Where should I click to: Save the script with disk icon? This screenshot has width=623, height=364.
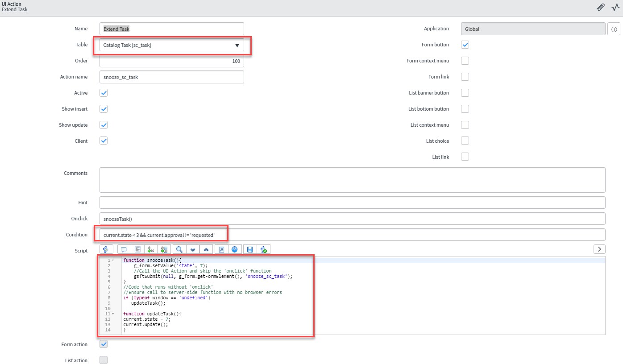pos(250,249)
